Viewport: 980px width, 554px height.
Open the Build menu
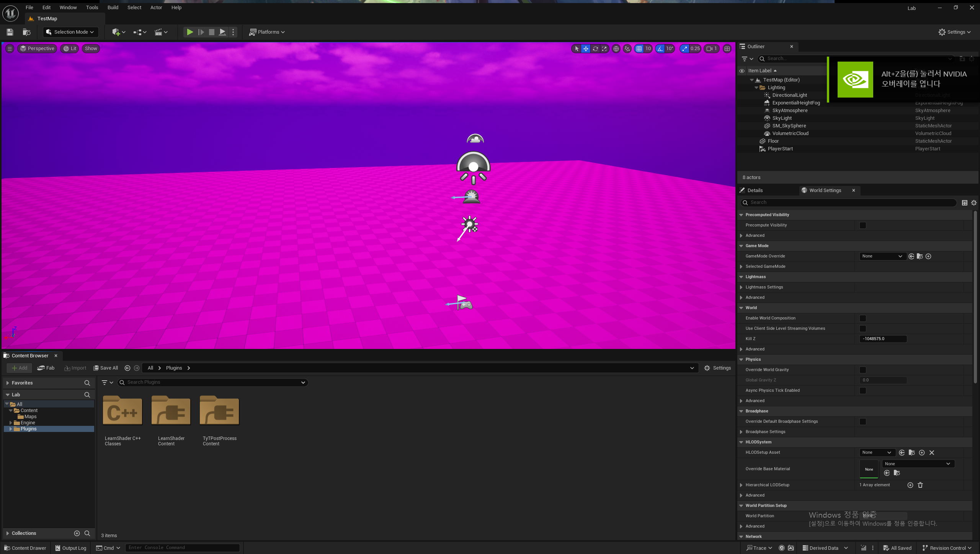point(113,7)
